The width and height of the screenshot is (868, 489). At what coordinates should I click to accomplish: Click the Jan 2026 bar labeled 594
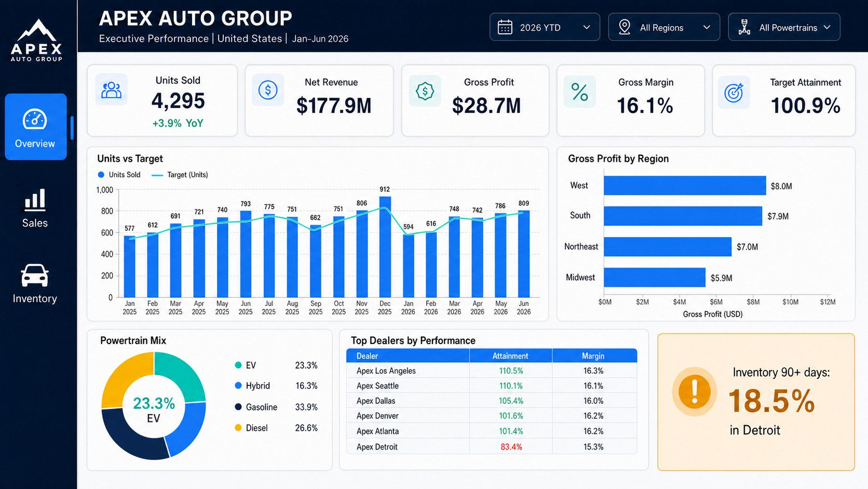tap(409, 265)
